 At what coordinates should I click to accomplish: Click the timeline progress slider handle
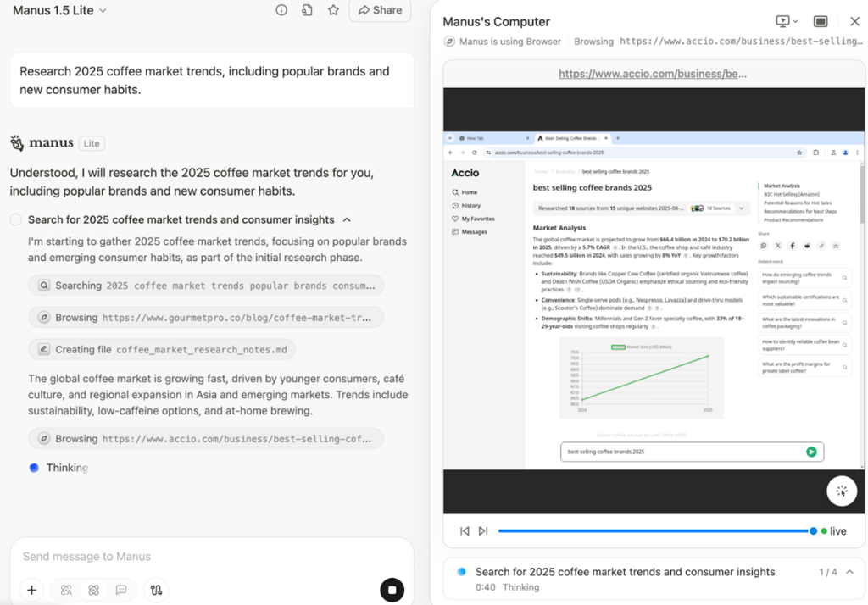point(813,530)
